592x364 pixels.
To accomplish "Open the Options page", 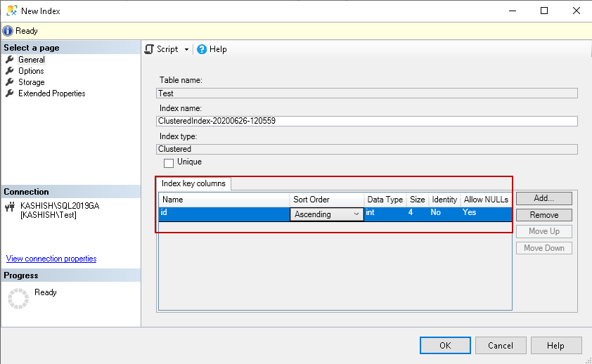I will (x=31, y=71).
